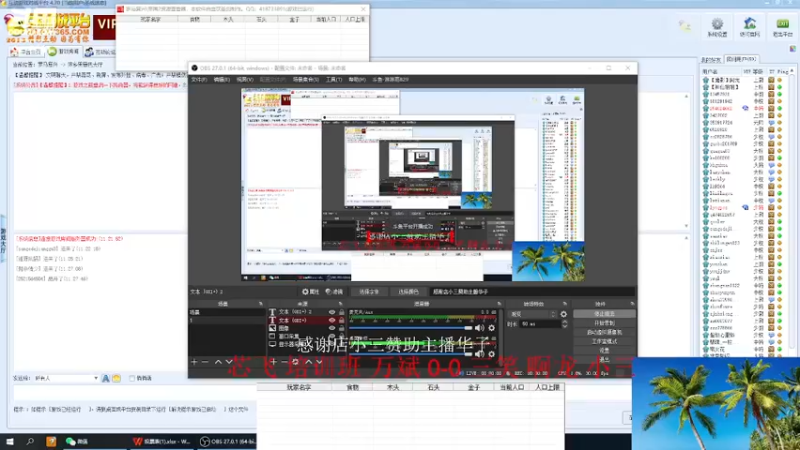800x450 pixels.
Task: Add a new scene with plus icon
Action: (x=194, y=362)
